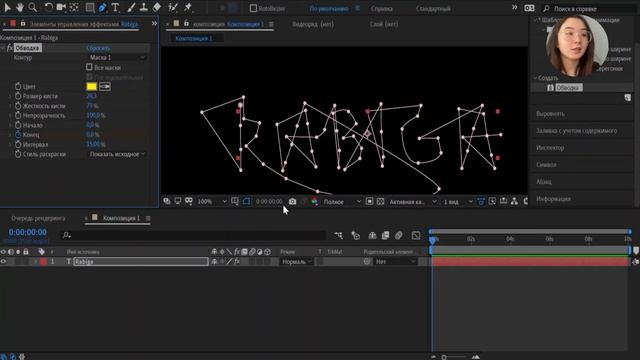Image resolution: width=640 pixels, height=360 pixels.
Task: Click the show channel color icon
Action: point(314,201)
